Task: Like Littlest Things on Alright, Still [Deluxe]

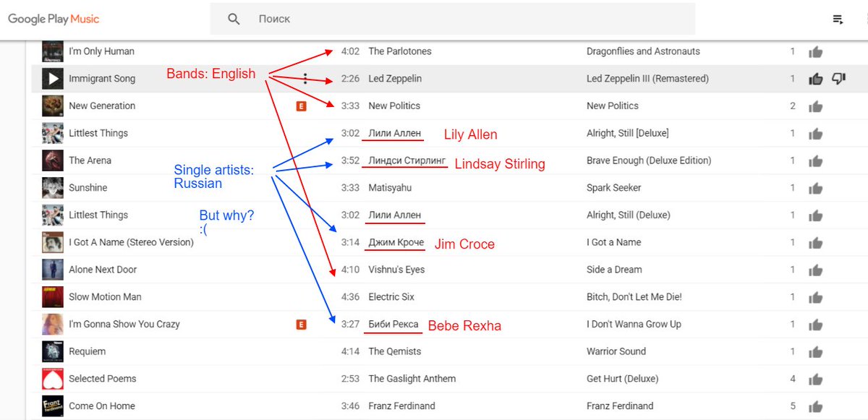Action: click(x=816, y=134)
